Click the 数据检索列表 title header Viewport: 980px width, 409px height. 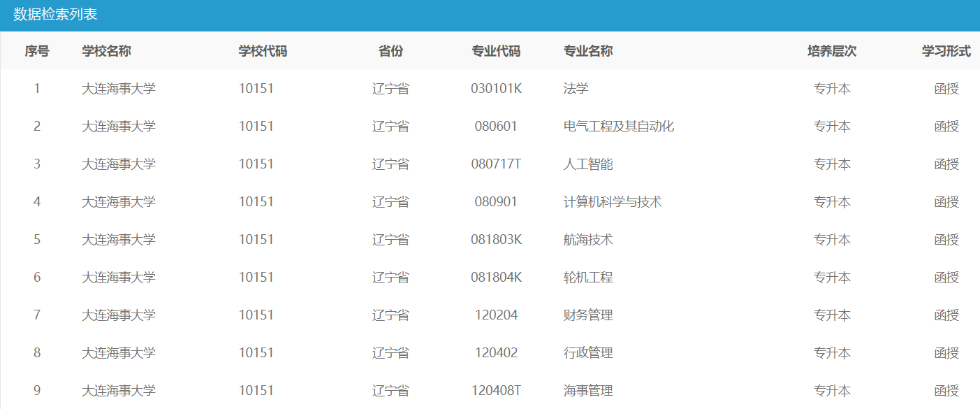(x=56, y=15)
